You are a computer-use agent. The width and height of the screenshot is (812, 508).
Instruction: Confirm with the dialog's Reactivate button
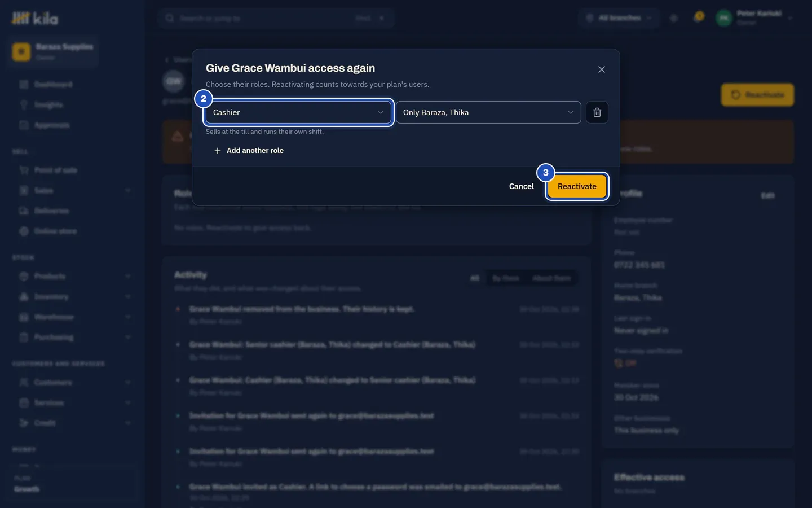(577, 186)
